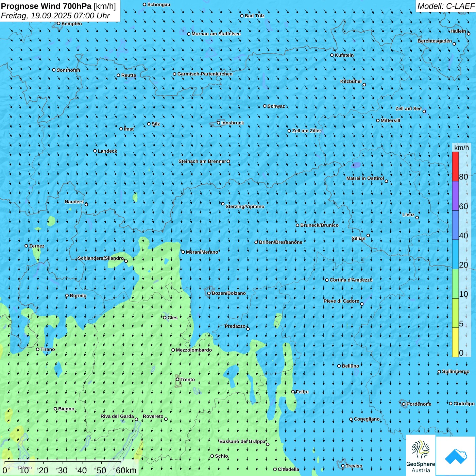Pick the light blue legend band between 20 and 40

point(455,255)
